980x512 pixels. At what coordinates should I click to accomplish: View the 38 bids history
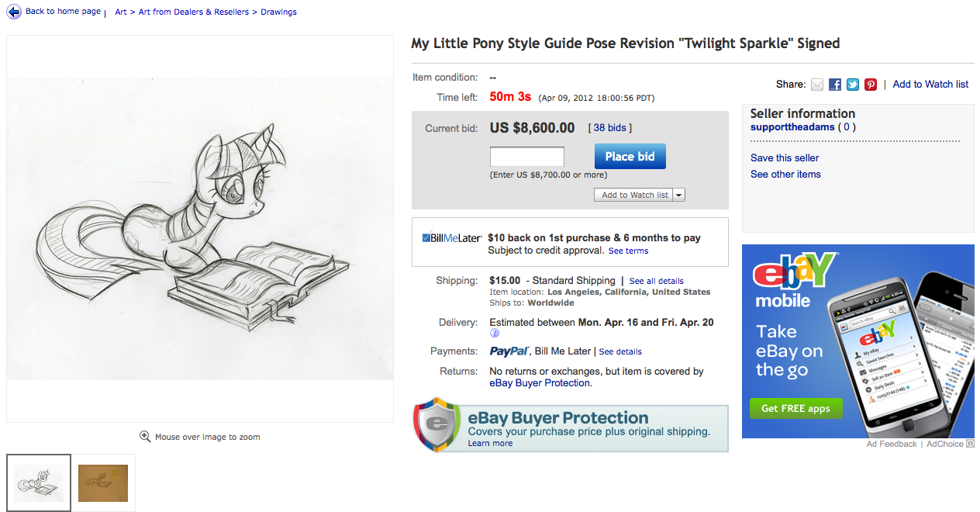point(610,128)
